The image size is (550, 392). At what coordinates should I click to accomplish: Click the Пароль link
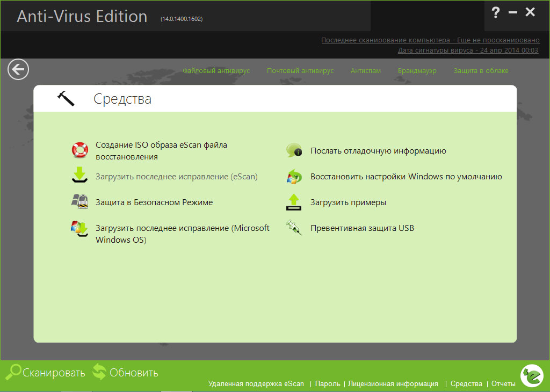pyautogui.click(x=328, y=383)
